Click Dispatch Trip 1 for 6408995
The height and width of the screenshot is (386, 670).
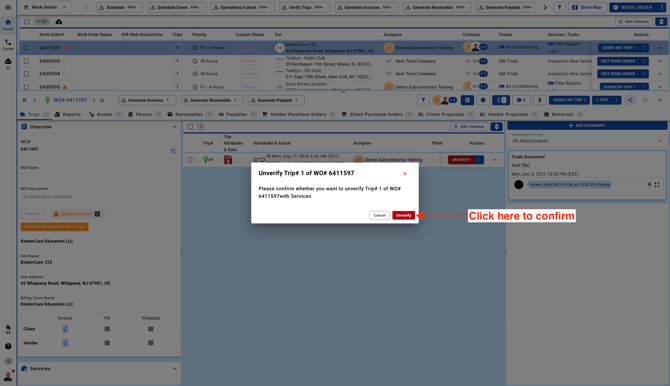pos(619,87)
